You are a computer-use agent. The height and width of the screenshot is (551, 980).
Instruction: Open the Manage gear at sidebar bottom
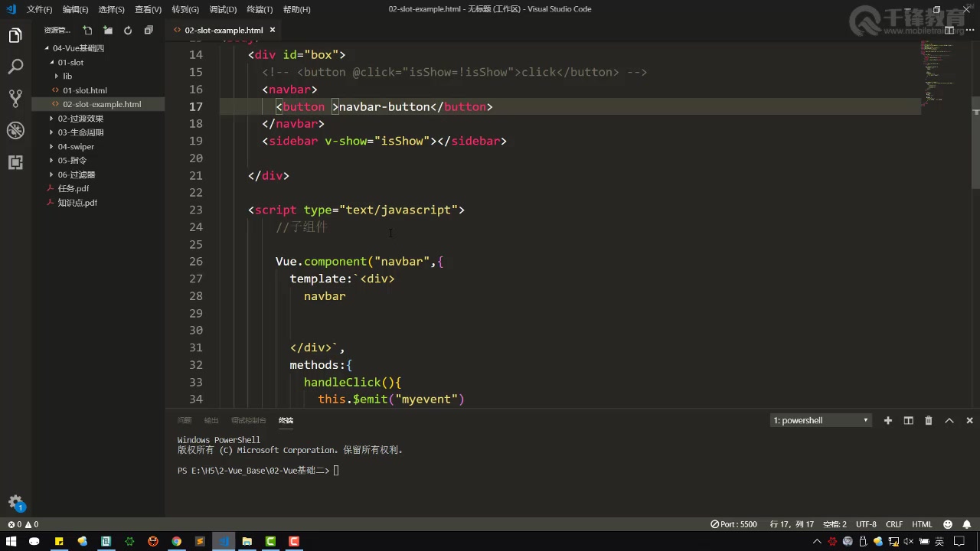point(15,503)
